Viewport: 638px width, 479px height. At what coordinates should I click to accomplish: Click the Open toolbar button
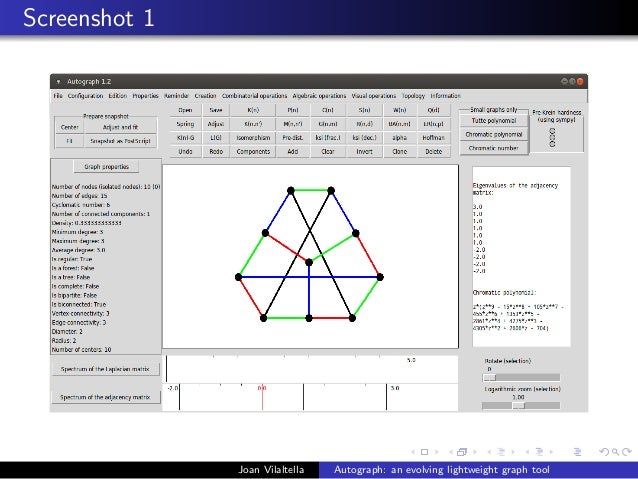coord(185,110)
